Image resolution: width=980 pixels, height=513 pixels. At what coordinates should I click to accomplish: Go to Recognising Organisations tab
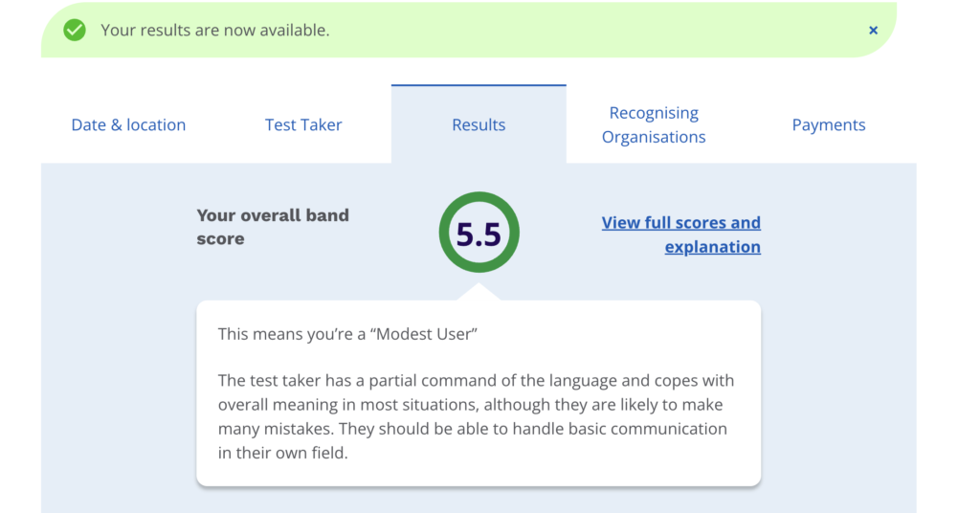[x=654, y=125]
